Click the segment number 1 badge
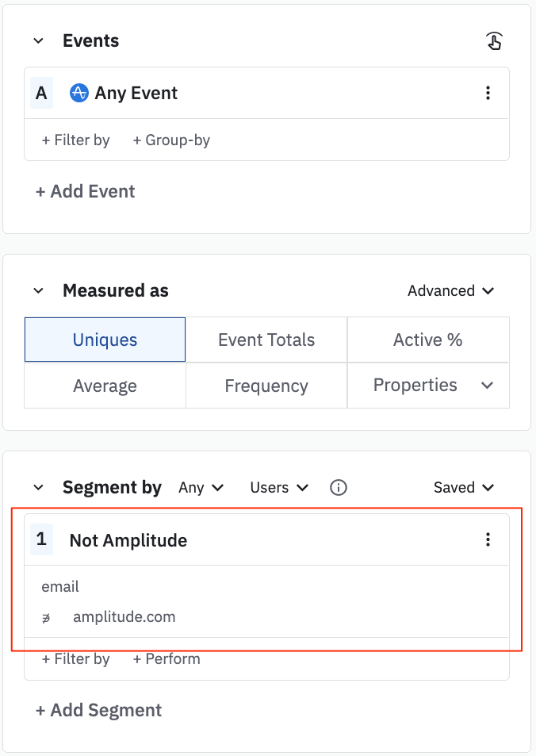Image resolution: width=536 pixels, height=756 pixels. (x=41, y=540)
